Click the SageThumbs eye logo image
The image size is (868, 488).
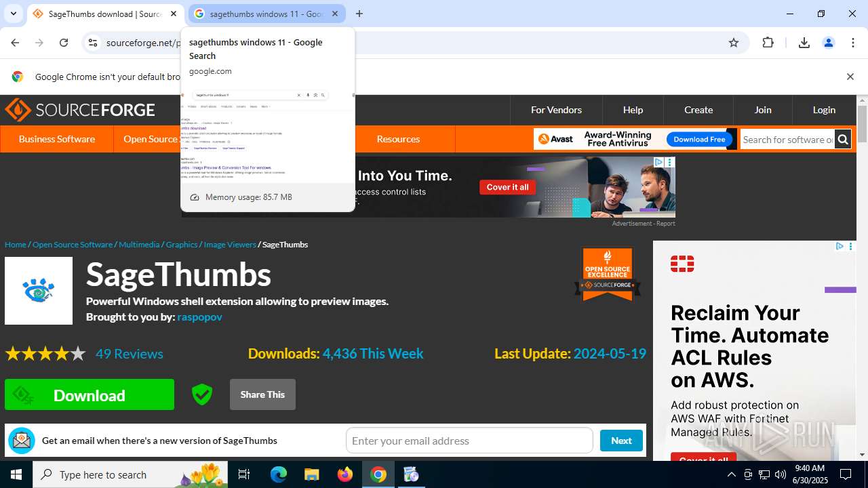pos(39,291)
